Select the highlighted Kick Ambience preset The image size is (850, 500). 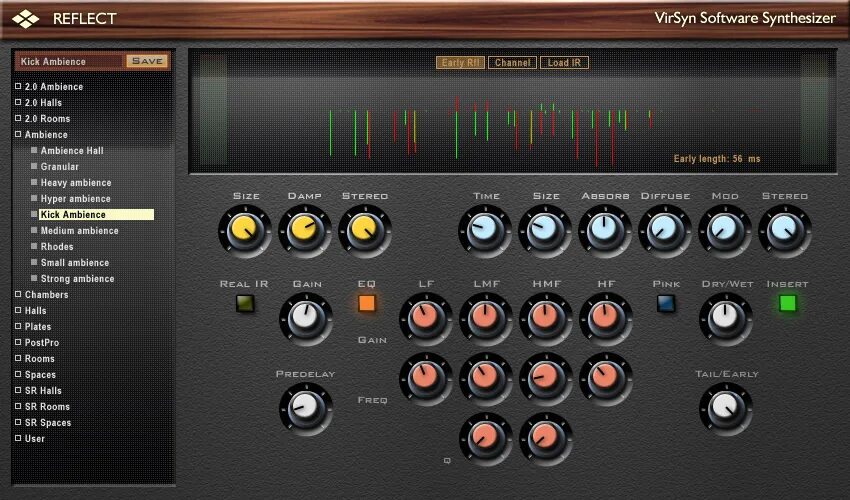(x=96, y=215)
